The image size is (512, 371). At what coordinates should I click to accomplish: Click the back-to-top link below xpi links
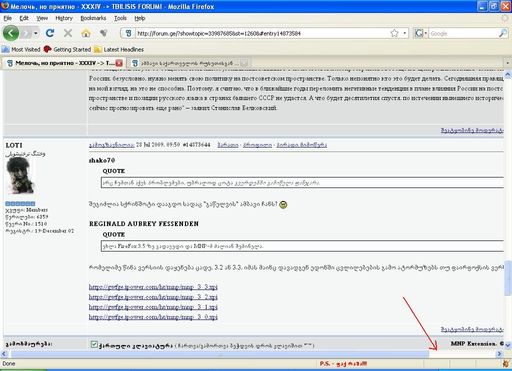[x=472, y=329]
